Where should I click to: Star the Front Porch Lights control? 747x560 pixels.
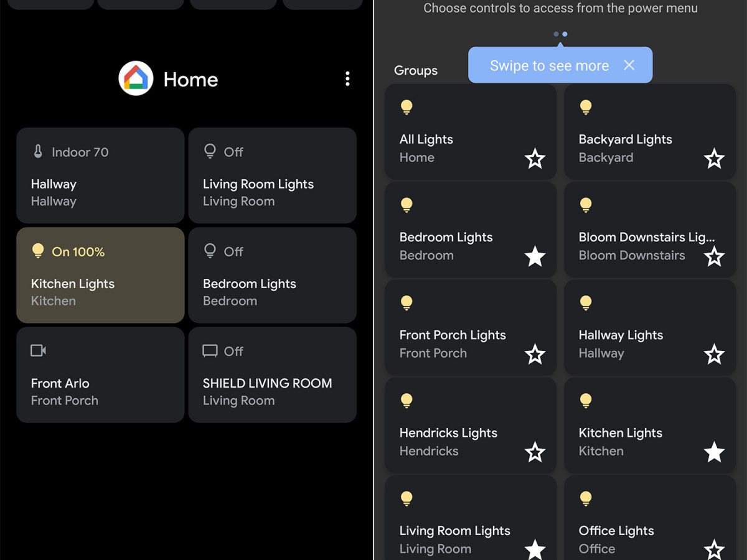pos(535,355)
